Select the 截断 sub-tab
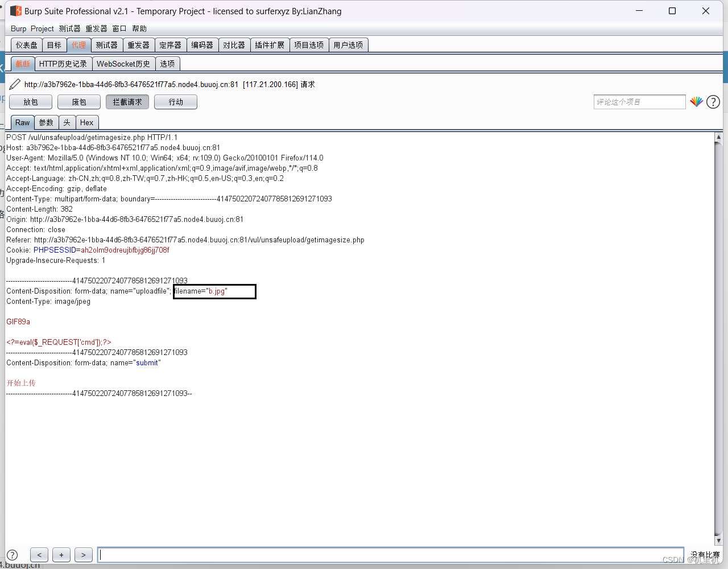This screenshot has width=728, height=569. 23,64
